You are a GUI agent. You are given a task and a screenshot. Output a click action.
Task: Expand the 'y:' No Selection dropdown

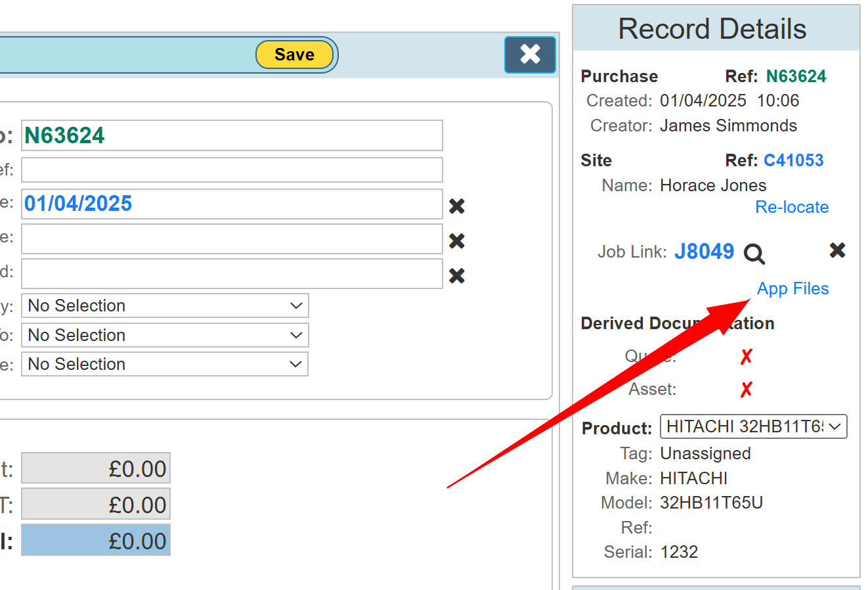click(165, 306)
